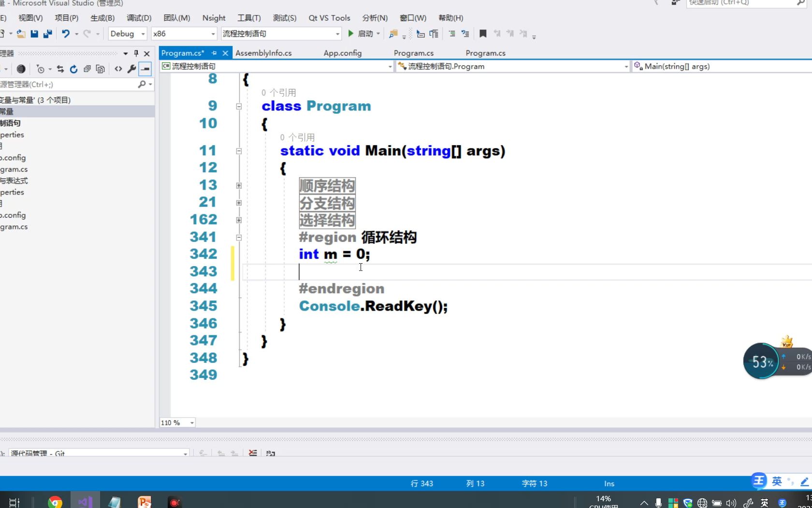Open the 110 % zoom dropdown
Image resolution: width=812 pixels, height=508 pixels.
[x=177, y=423]
